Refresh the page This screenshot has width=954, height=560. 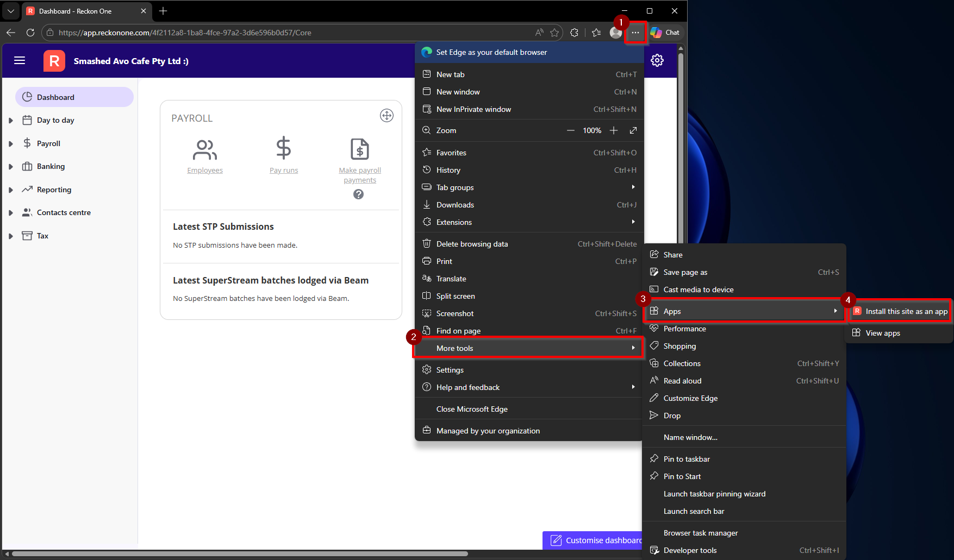30,33
